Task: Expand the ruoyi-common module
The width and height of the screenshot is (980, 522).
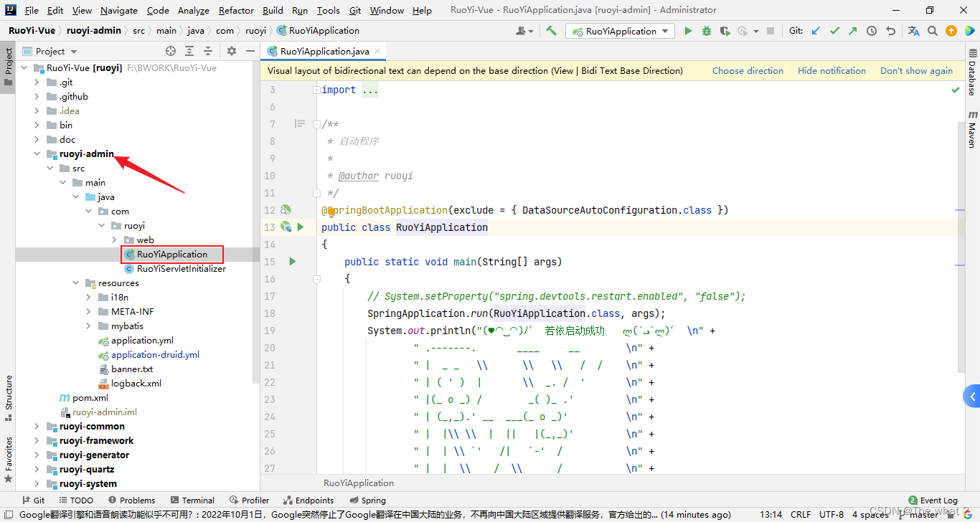Action: (37, 427)
